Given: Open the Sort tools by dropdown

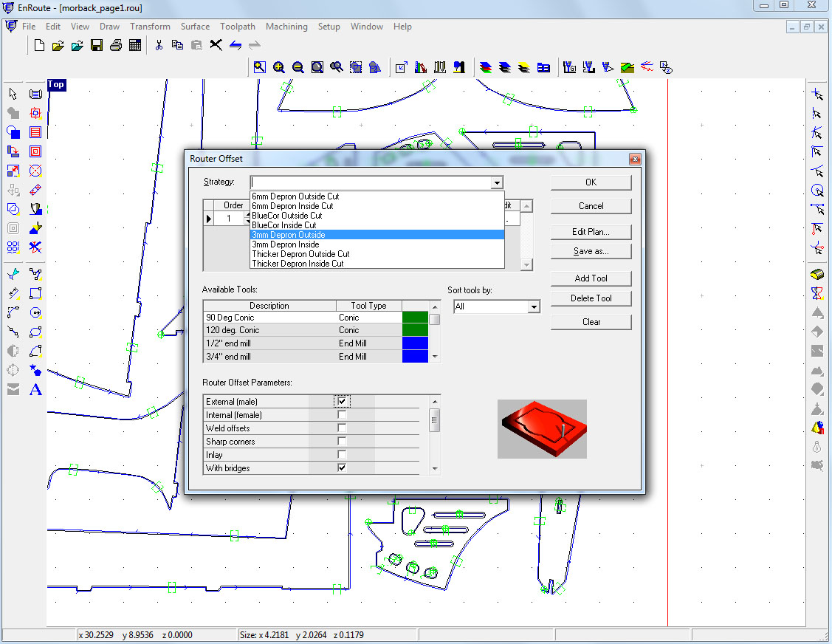Looking at the screenshot, I should (534, 306).
